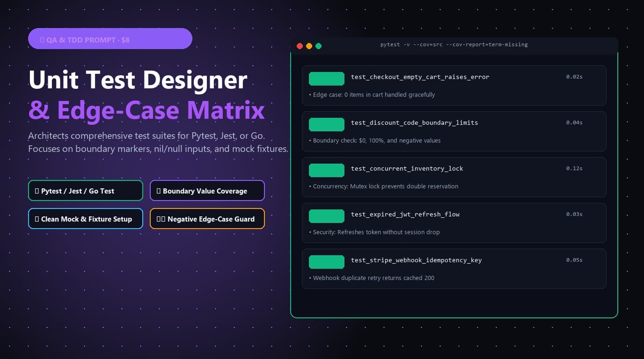
Task: Click the red close dot in terminal
Action: [x=300, y=46]
